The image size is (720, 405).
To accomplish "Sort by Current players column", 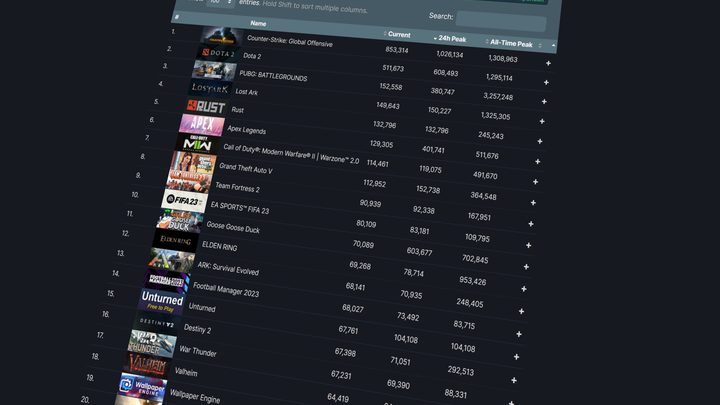I will (399, 34).
